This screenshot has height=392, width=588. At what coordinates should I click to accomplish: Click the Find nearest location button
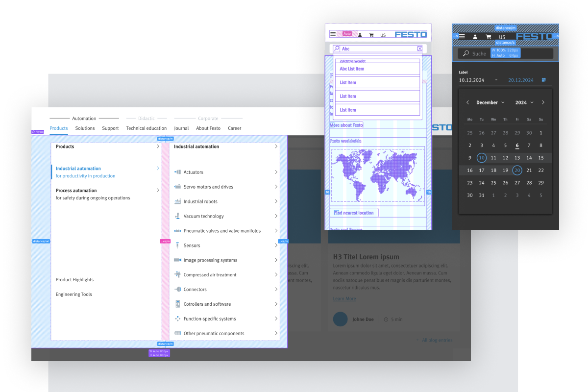pos(354,213)
